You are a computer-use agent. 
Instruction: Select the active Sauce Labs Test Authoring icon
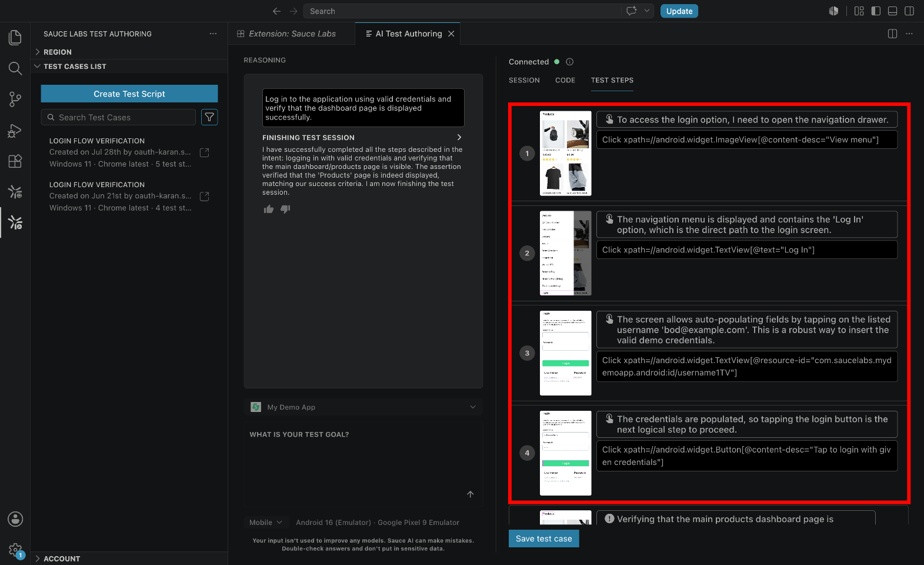[x=15, y=222]
